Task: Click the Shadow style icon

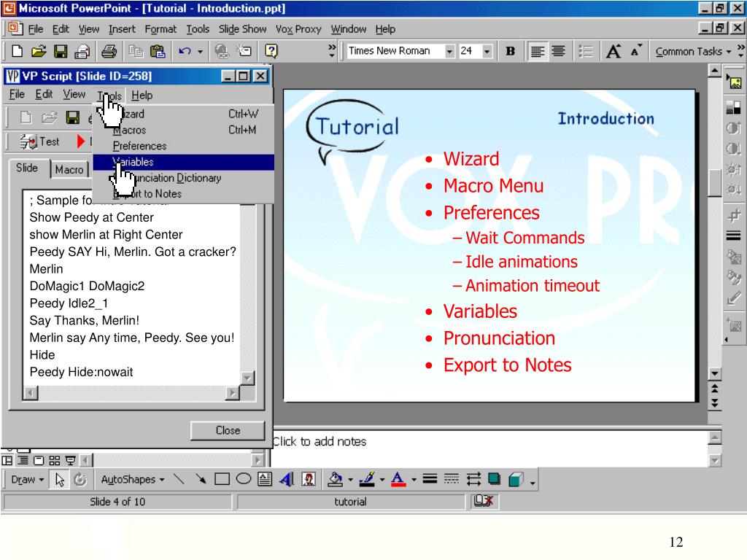Action: click(495, 479)
